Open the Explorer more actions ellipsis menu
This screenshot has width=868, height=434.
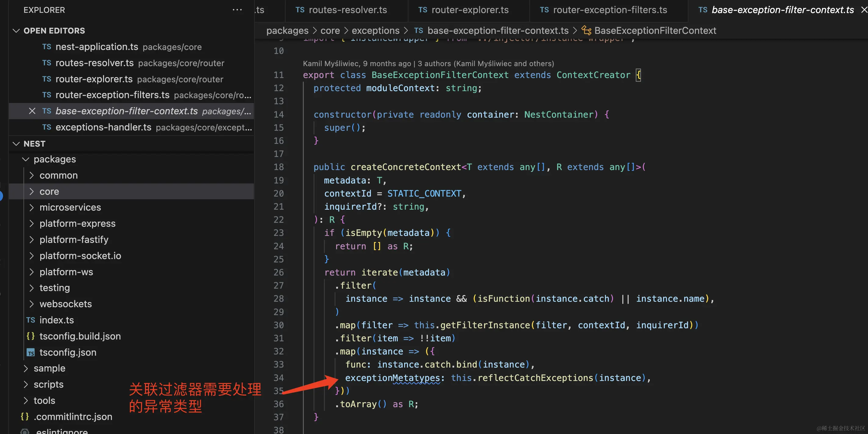click(237, 10)
